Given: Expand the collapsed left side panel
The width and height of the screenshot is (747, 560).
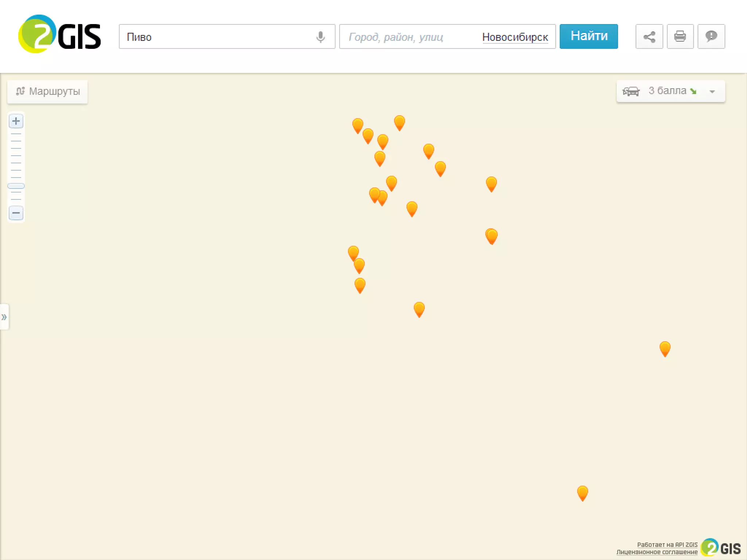Looking at the screenshot, I should (x=4, y=317).
